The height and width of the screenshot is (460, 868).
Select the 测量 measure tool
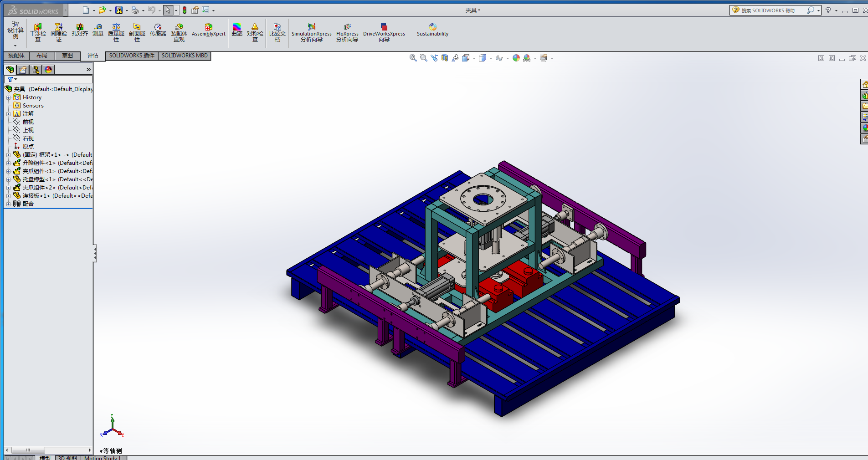98,30
